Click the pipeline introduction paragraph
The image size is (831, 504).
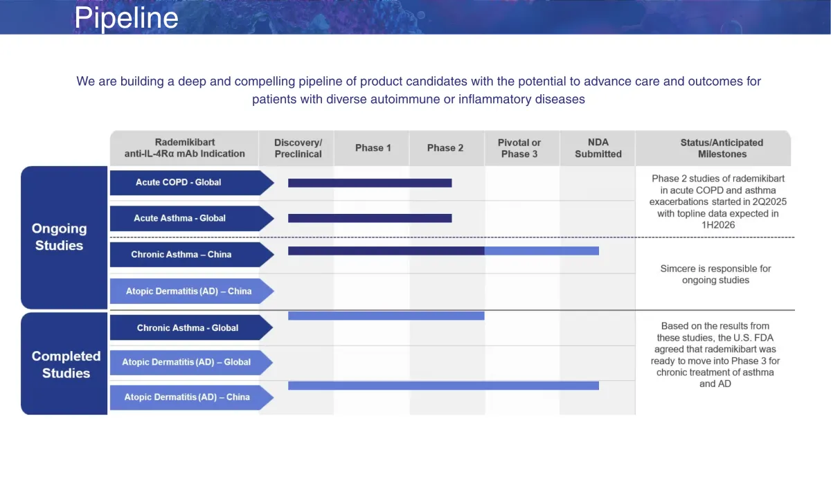pos(418,90)
